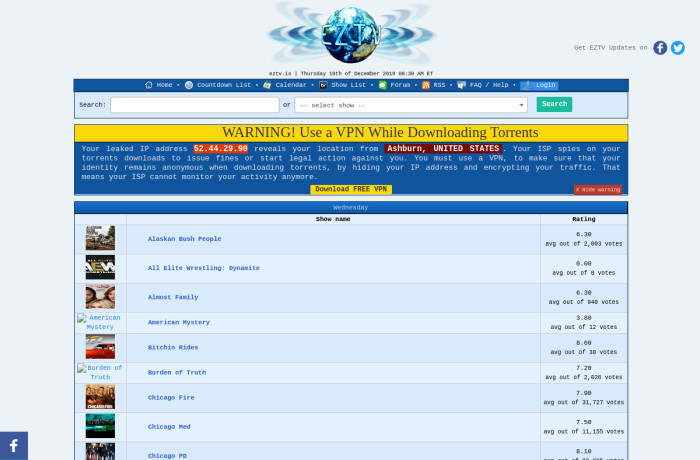Open the Calendar menu item
This screenshot has width=700, height=460.
click(x=291, y=85)
